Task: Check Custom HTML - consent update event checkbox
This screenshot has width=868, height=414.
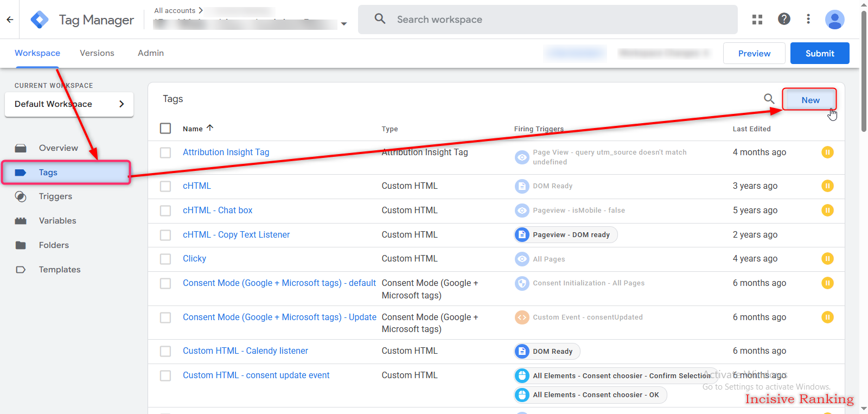Action: 165,376
